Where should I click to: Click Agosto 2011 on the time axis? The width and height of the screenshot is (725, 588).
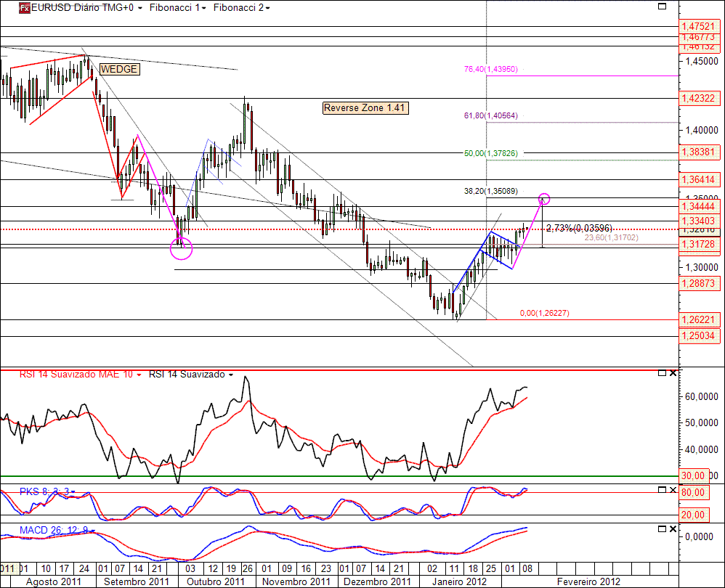[x=54, y=581]
